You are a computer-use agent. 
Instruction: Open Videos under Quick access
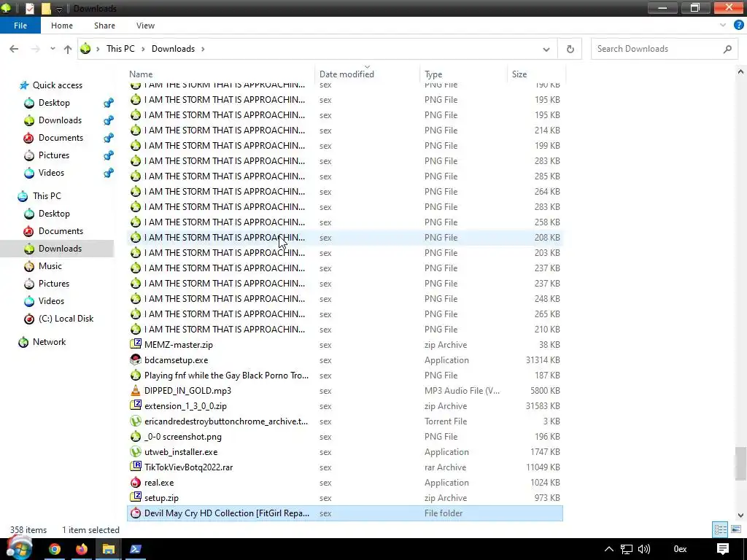51,172
